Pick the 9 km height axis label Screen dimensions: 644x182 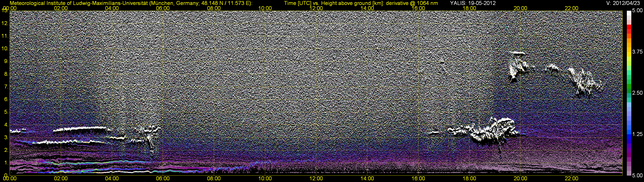[6, 61]
